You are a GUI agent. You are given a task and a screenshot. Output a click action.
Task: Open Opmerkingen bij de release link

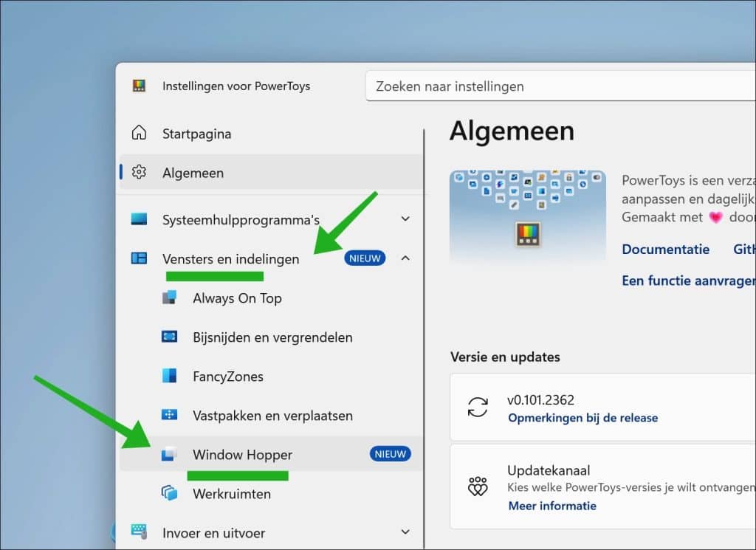point(583,417)
